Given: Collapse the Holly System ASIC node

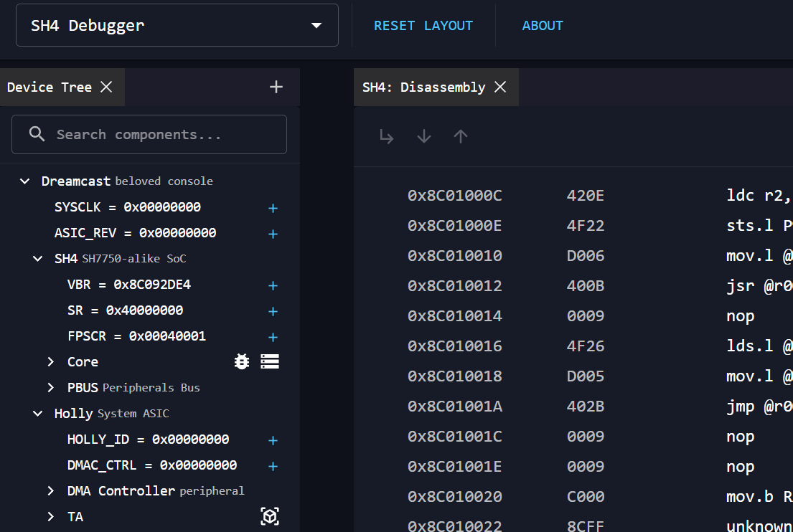Looking at the screenshot, I should click(38, 413).
